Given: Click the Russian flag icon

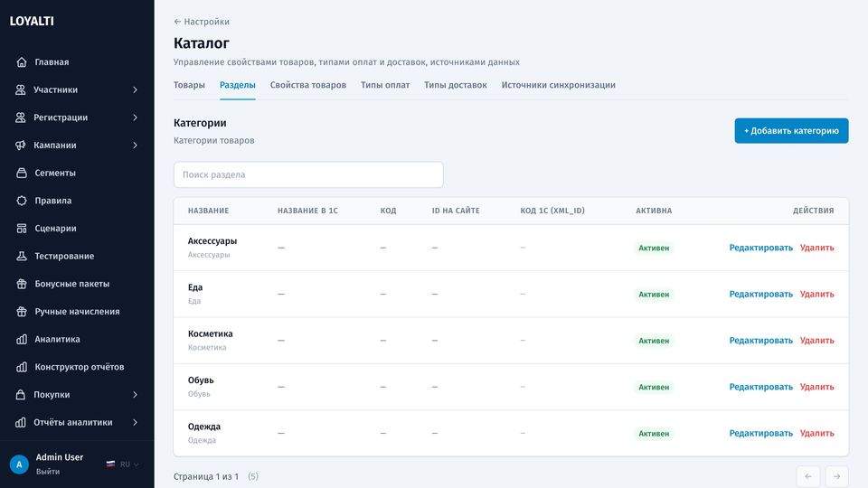Looking at the screenshot, I should coord(110,465).
